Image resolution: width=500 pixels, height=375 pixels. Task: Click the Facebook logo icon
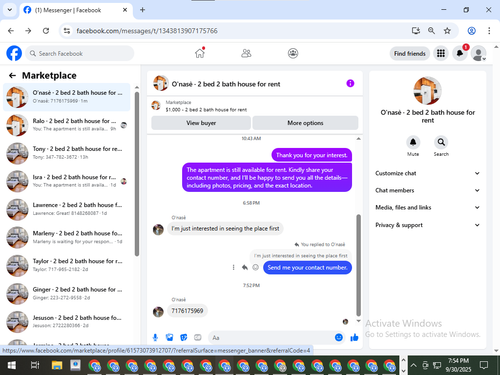tap(14, 53)
